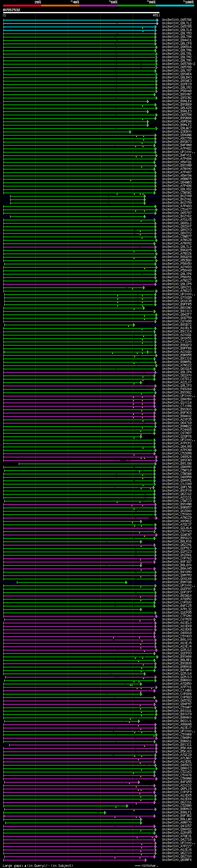Viewport: 197px width, 868px height.
Task: Select the UniRef100_Q9SCN3 label
Action: click(177, 460)
